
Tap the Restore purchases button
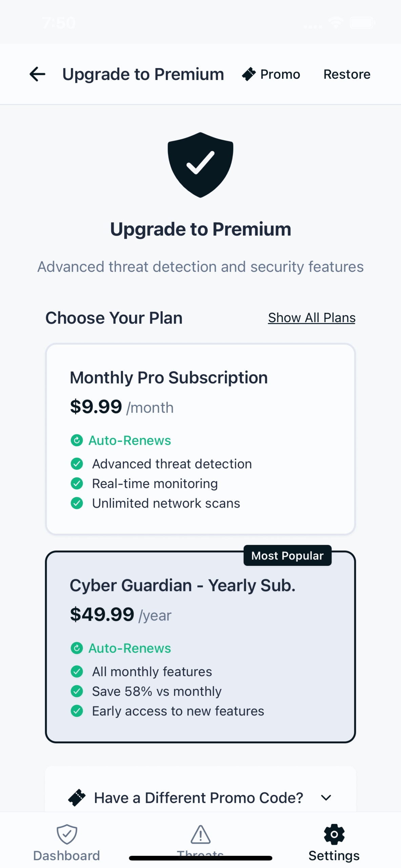click(x=346, y=74)
